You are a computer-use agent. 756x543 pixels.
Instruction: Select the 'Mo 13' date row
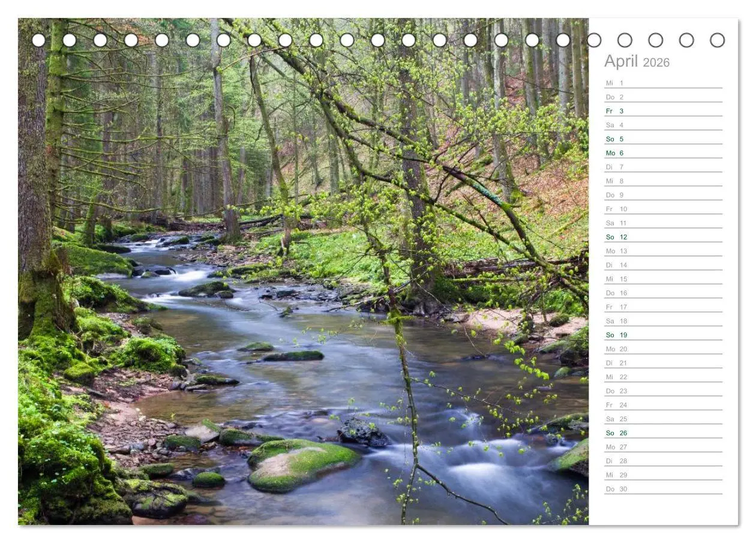[663, 250]
